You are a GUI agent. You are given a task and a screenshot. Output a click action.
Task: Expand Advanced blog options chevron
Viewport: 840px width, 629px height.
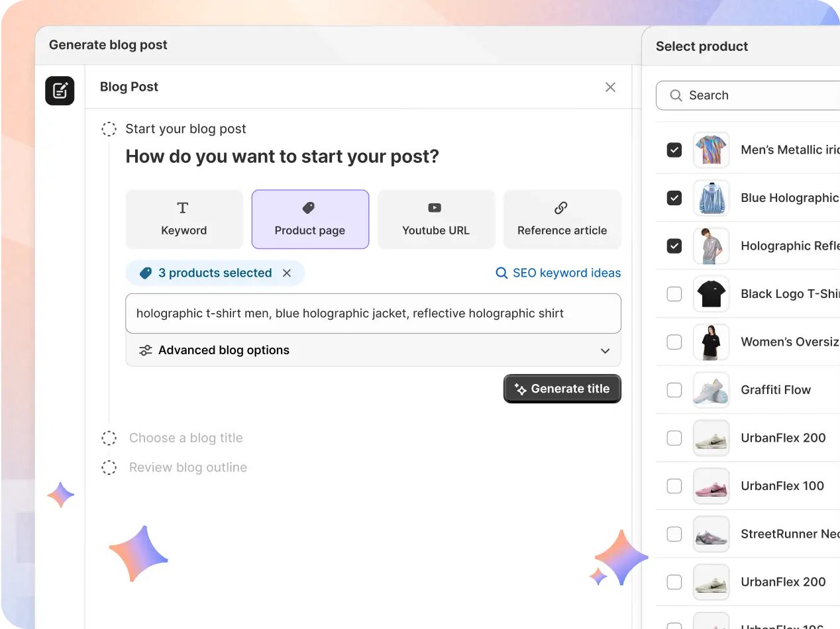click(x=605, y=351)
